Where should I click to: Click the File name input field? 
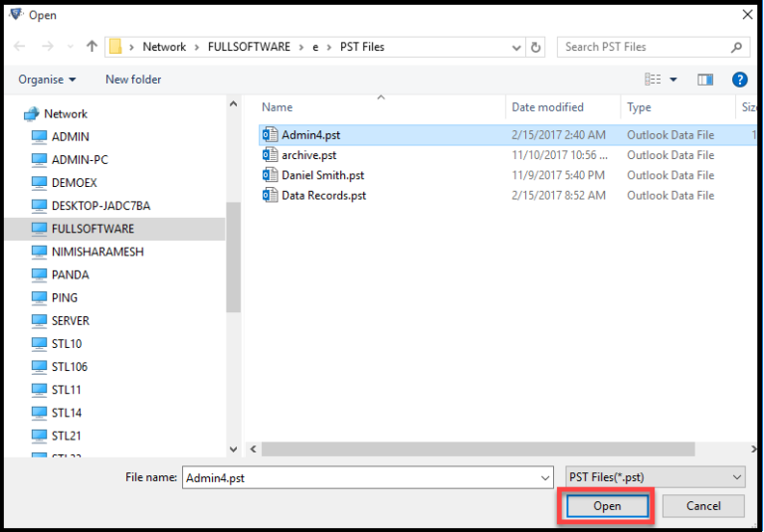tap(368, 478)
